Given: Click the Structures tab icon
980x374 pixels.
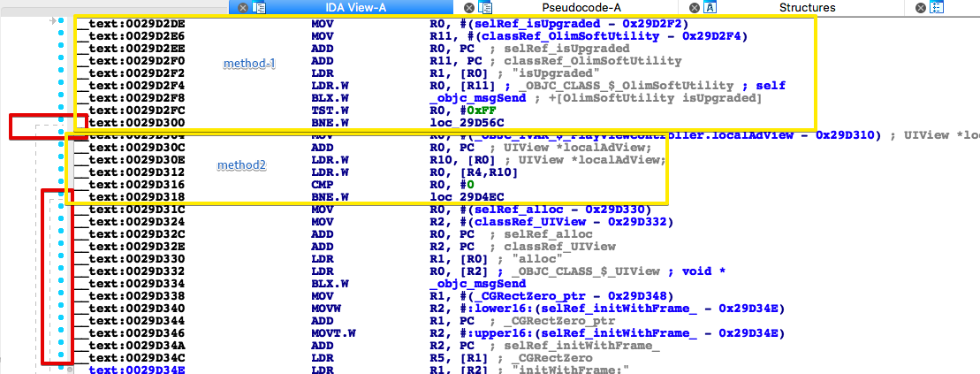Looking at the screenshot, I should (x=710, y=7).
